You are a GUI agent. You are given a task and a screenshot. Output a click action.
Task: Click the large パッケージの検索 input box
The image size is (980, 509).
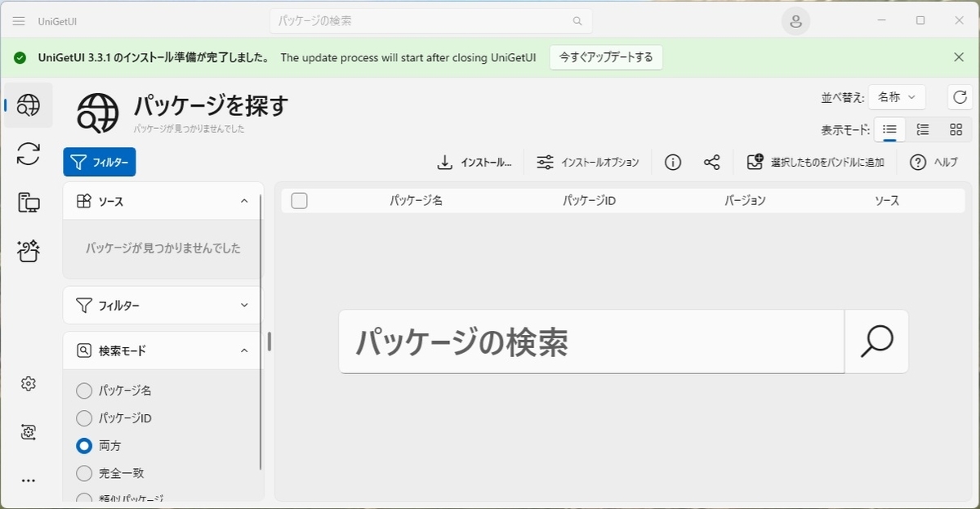[592, 342]
